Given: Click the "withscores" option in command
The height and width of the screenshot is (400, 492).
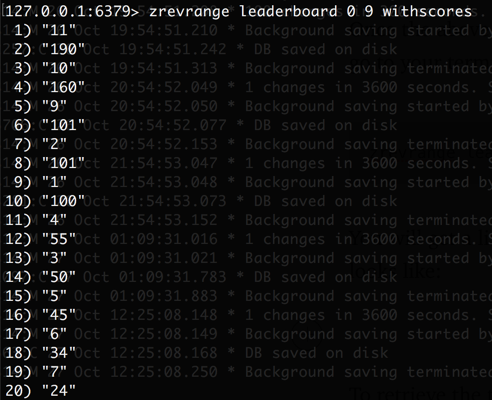Looking at the screenshot, I should pos(427,12).
